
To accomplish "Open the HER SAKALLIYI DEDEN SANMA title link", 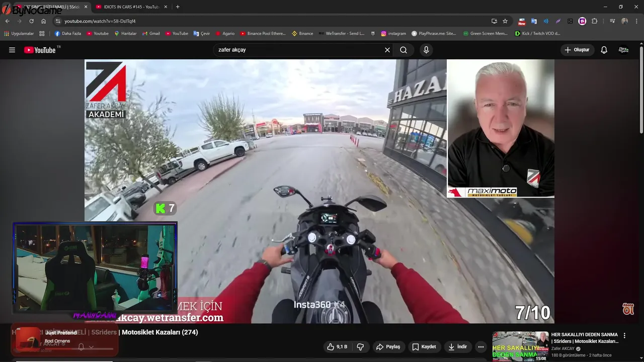I will 585,338.
